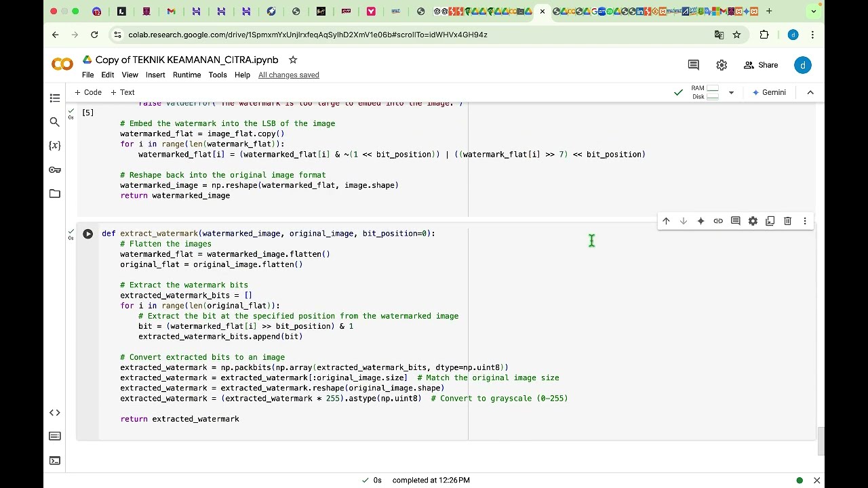Open the notebook comments panel
Screen dimensions: 868x488
click(693, 65)
